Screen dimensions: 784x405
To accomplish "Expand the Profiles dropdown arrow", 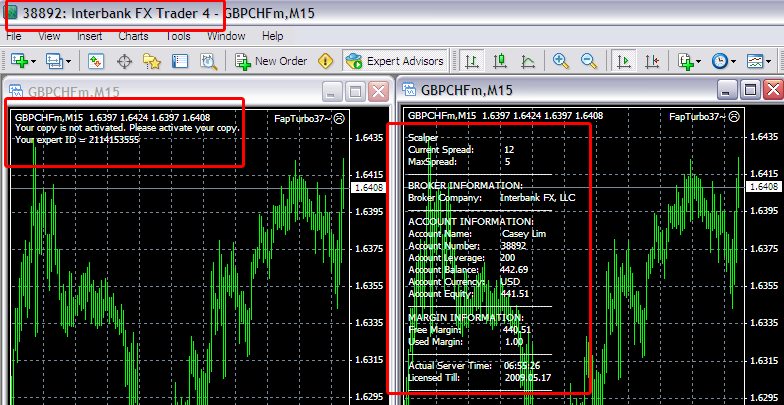I will 68,62.
